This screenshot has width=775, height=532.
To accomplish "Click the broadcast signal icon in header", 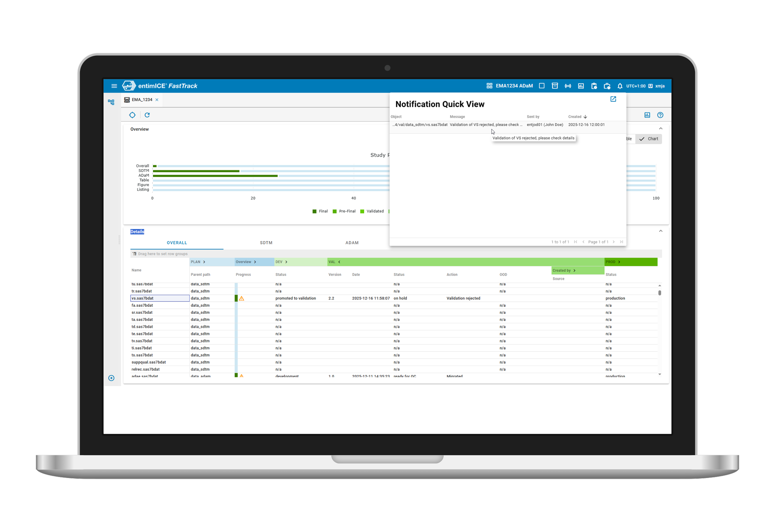I will coord(568,86).
